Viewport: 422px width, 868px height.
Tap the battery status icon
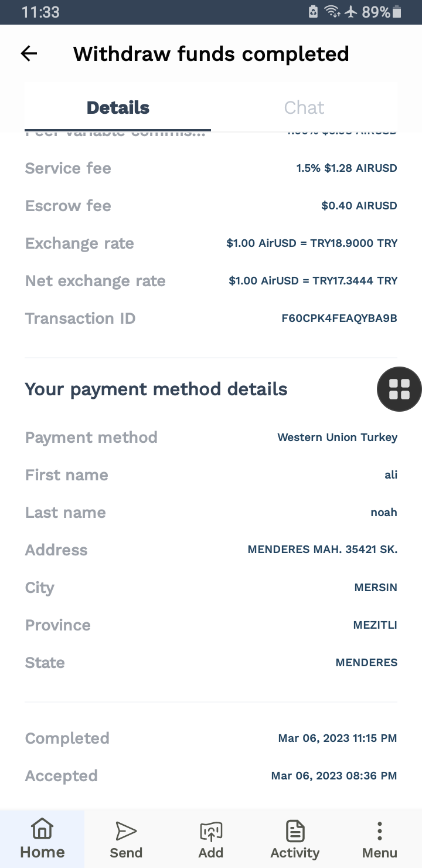click(397, 12)
